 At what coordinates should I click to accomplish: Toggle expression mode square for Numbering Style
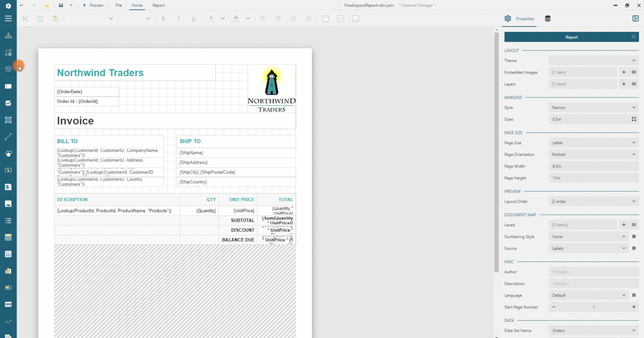(x=634, y=237)
